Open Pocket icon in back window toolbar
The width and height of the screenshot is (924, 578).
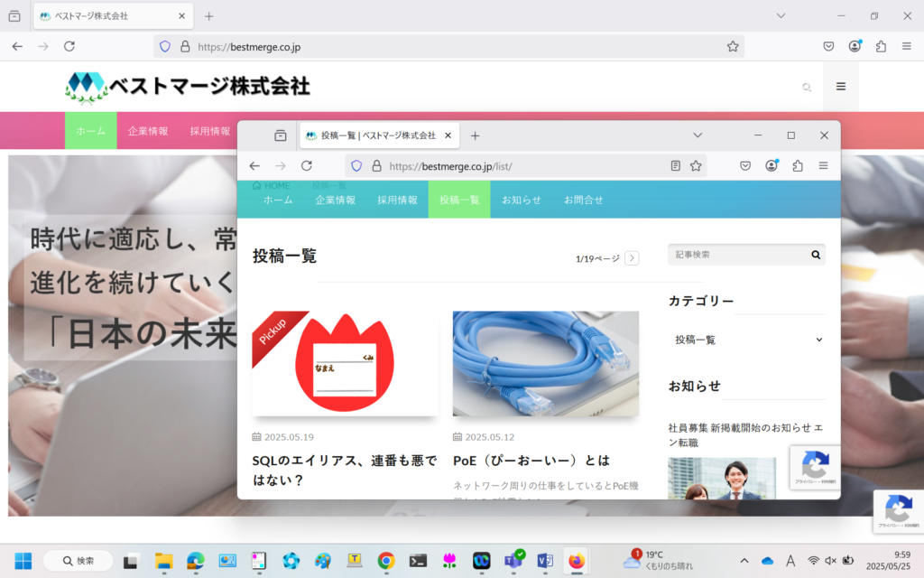tap(828, 46)
